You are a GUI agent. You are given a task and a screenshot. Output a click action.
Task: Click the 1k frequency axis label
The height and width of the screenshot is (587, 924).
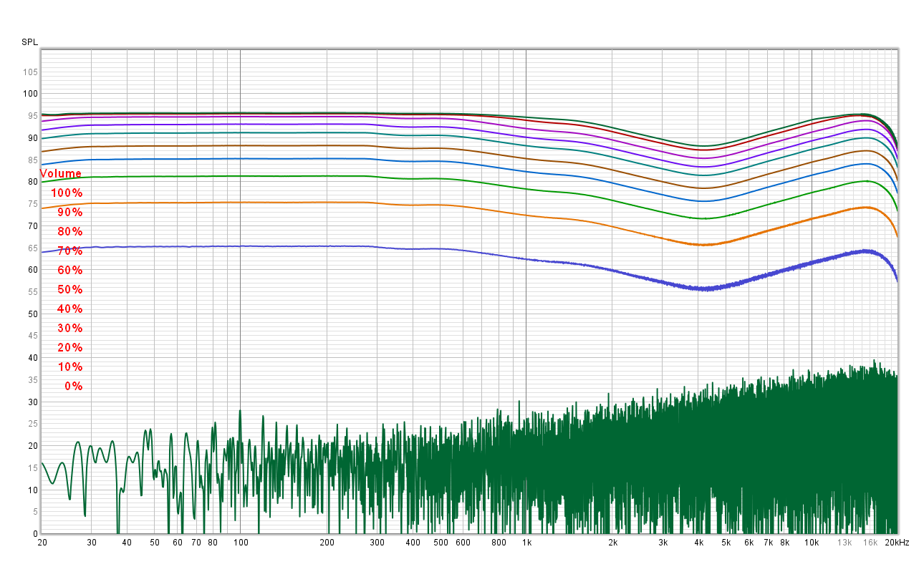pos(526,543)
